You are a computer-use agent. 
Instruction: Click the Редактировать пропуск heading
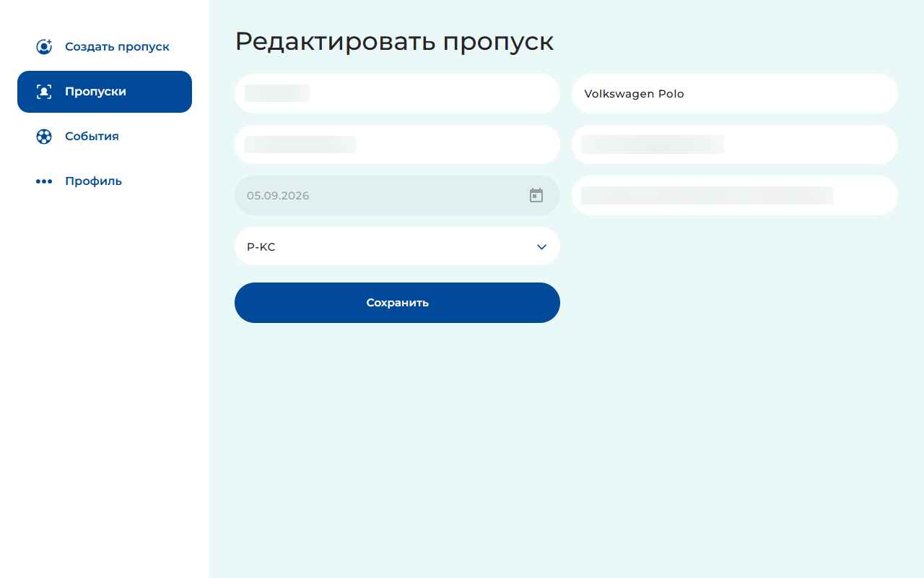tap(394, 42)
